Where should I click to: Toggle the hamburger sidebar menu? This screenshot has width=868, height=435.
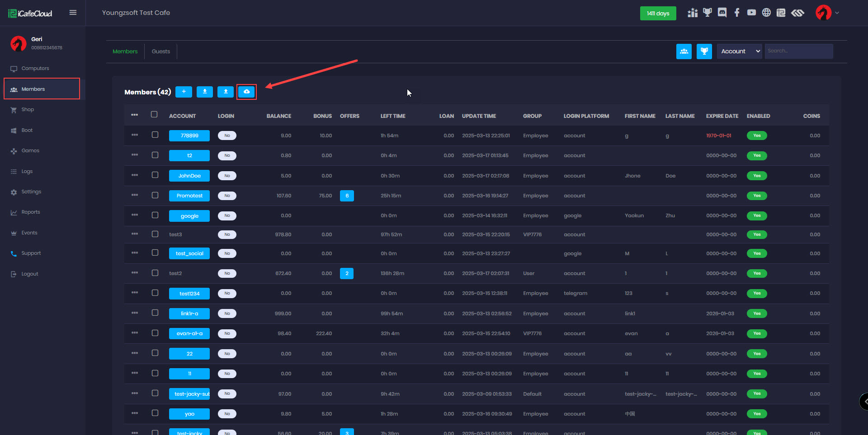(73, 13)
